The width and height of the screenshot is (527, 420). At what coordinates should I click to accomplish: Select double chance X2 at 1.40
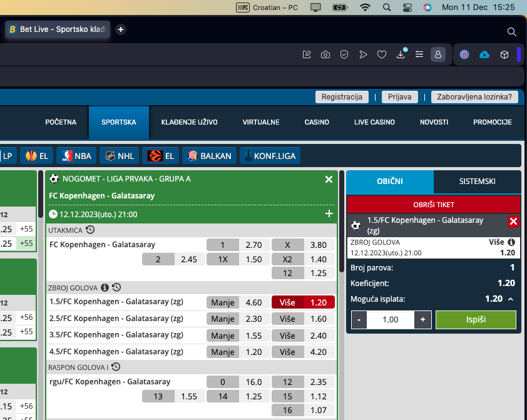point(303,259)
